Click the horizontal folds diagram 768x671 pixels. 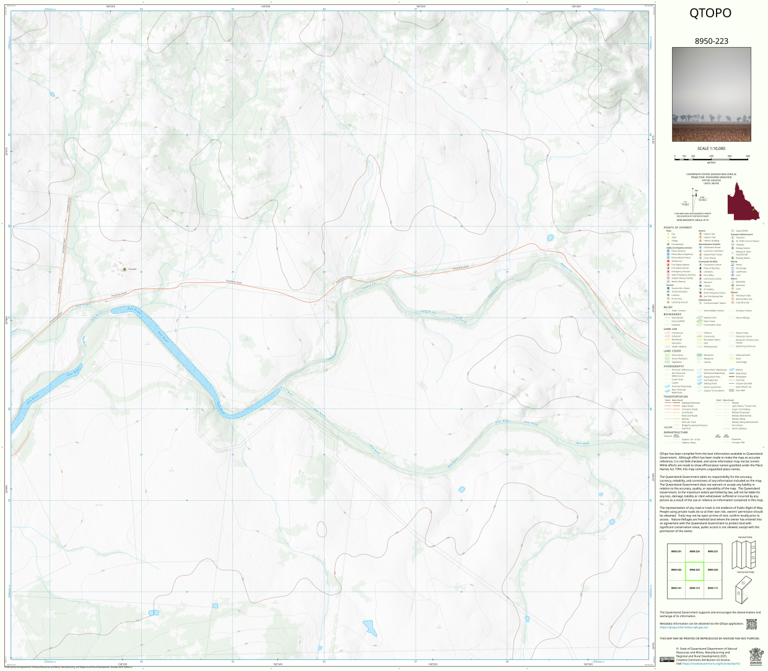(x=744, y=589)
